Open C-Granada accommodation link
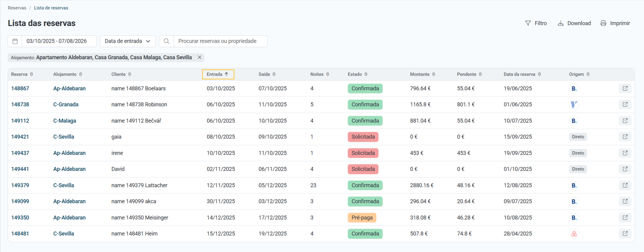 pyautogui.click(x=66, y=104)
